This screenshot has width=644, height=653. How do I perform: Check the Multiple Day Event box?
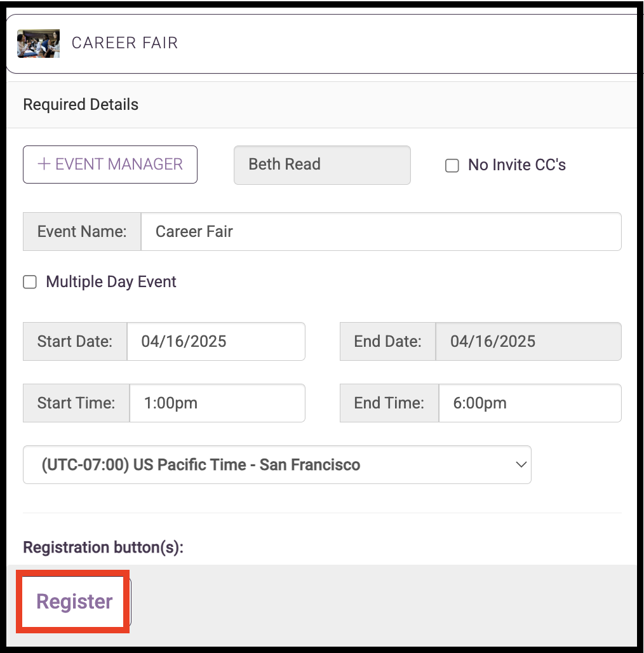[x=30, y=282]
